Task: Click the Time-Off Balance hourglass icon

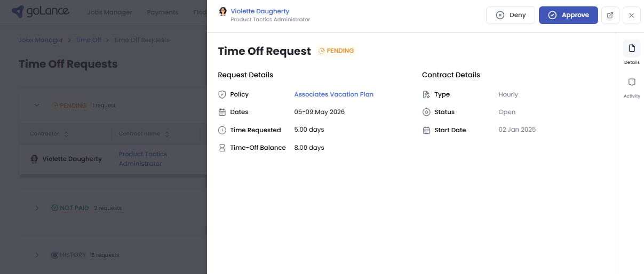Action: point(222,148)
